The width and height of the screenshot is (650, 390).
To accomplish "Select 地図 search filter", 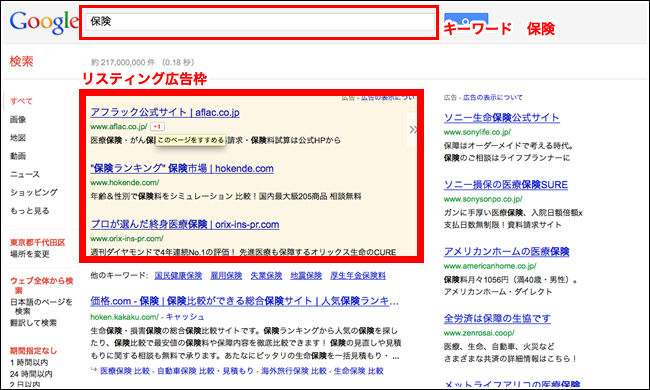I will [18, 138].
